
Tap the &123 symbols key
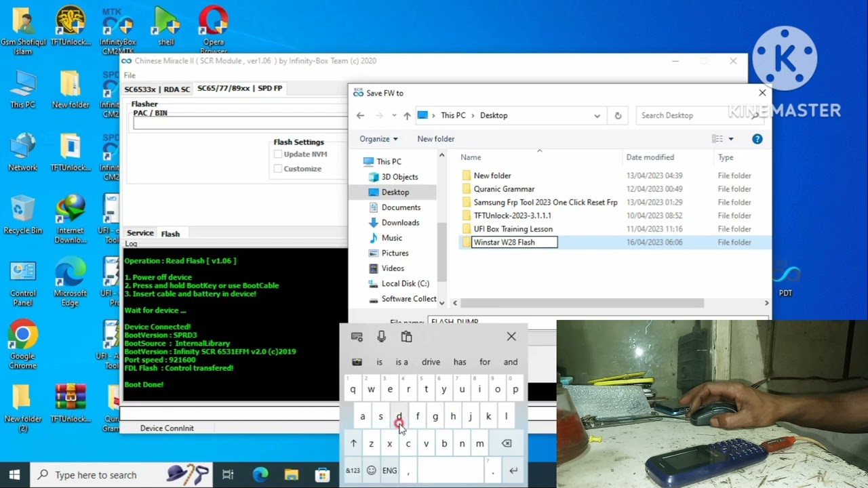tap(353, 470)
